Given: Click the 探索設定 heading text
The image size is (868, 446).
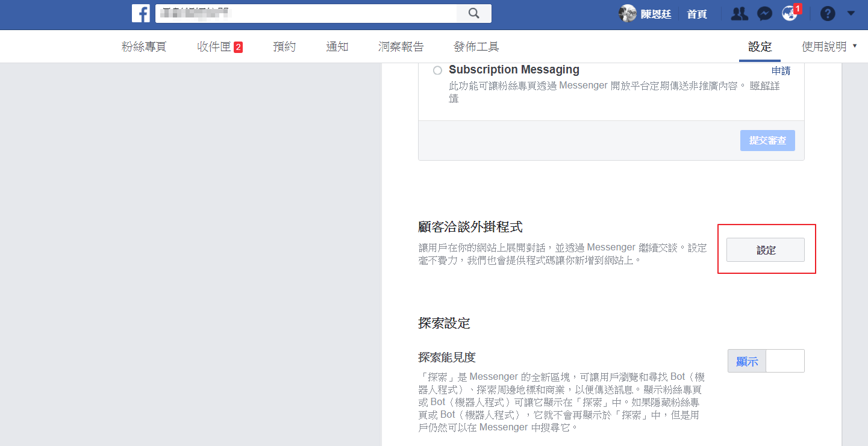Looking at the screenshot, I should pyautogui.click(x=444, y=323).
